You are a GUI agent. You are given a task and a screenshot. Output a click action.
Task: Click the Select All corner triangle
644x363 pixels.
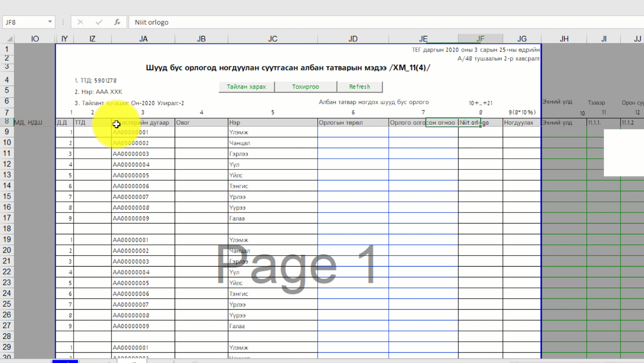[7, 39]
